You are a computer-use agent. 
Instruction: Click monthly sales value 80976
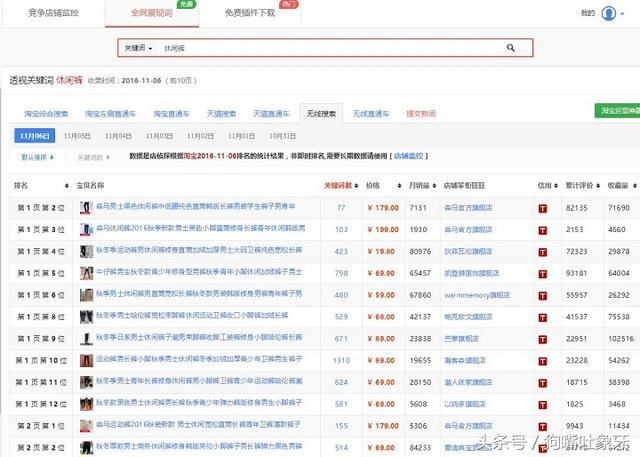[420, 251]
